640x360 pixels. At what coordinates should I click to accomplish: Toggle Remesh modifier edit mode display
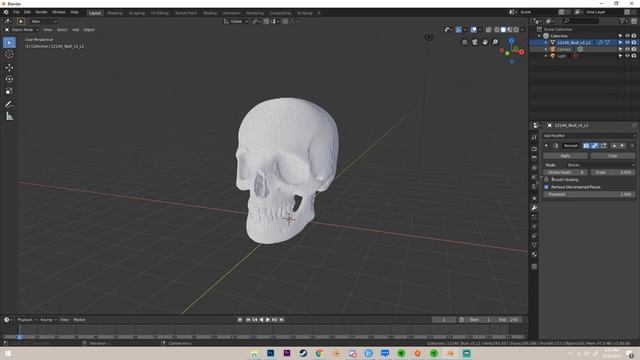click(x=604, y=146)
